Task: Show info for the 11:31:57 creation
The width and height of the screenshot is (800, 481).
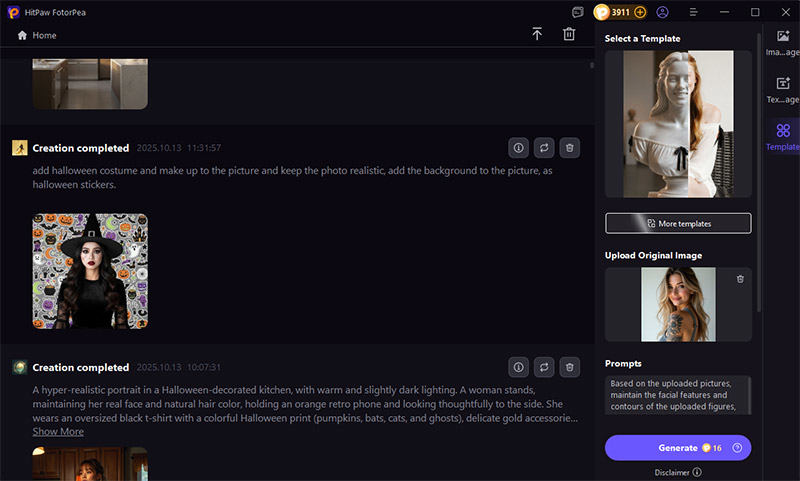Action: (518, 148)
